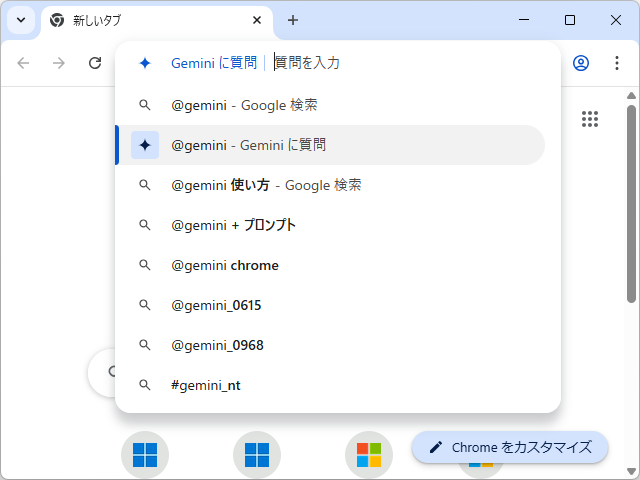
Task: Click search icon beside @gemini_0615
Action: pos(145,305)
